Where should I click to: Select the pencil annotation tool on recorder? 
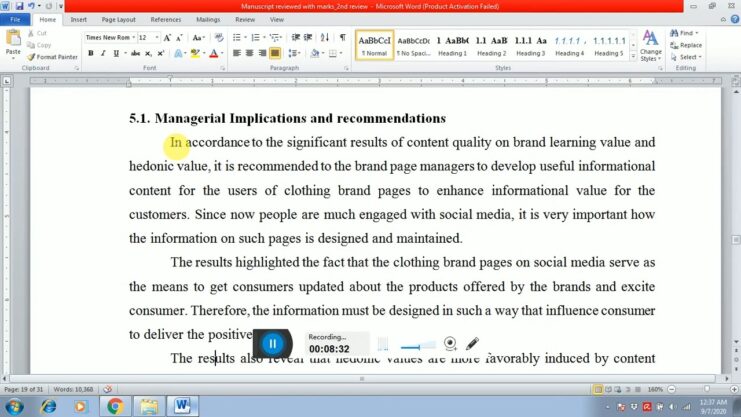click(x=472, y=343)
